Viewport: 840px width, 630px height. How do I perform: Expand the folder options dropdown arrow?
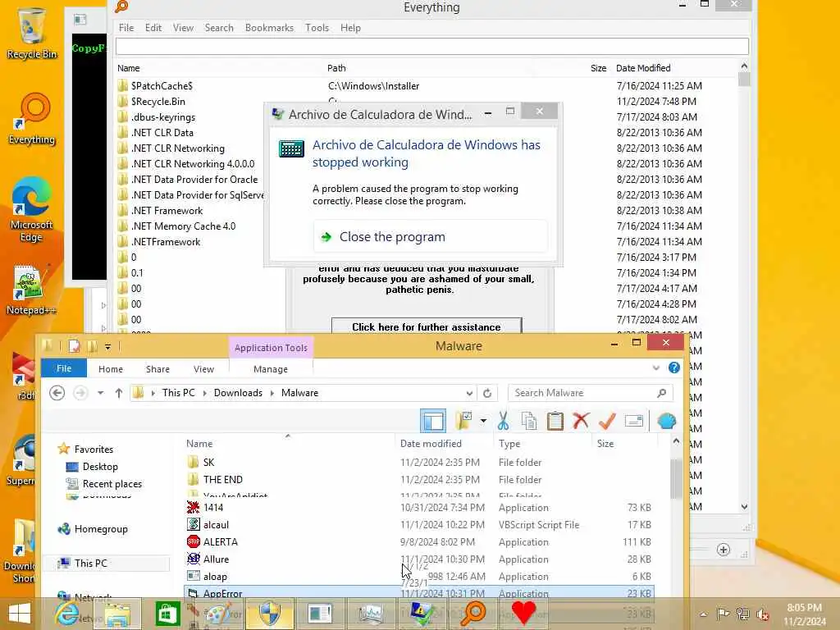(483, 421)
